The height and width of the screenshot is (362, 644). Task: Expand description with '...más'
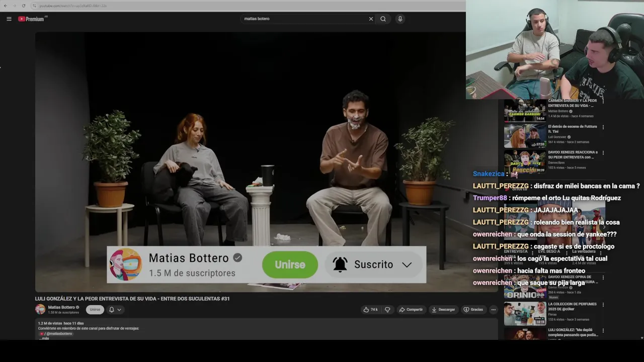[45, 338]
